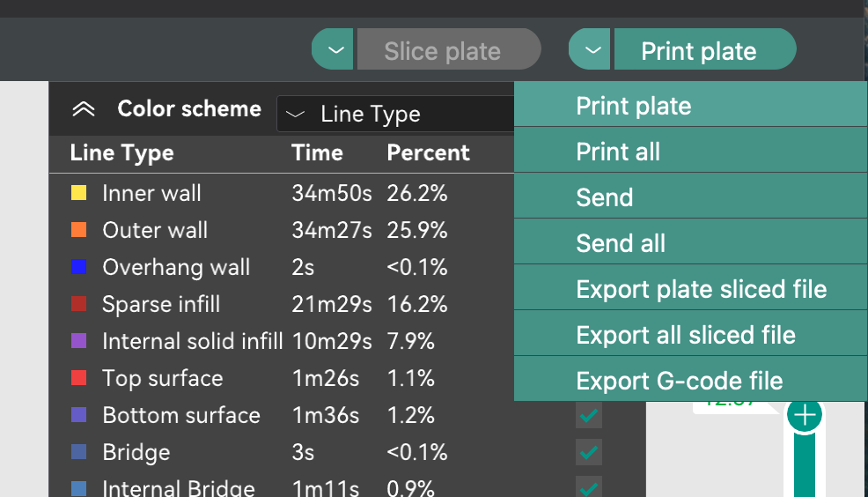Click the dark red Sparse infill square
868x497 pixels.
78,304
